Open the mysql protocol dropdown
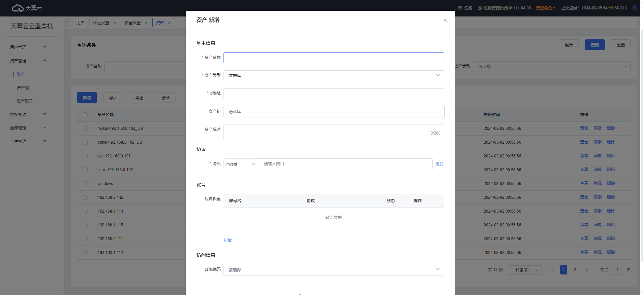This screenshot has height=295, width=644. point(241,164)
